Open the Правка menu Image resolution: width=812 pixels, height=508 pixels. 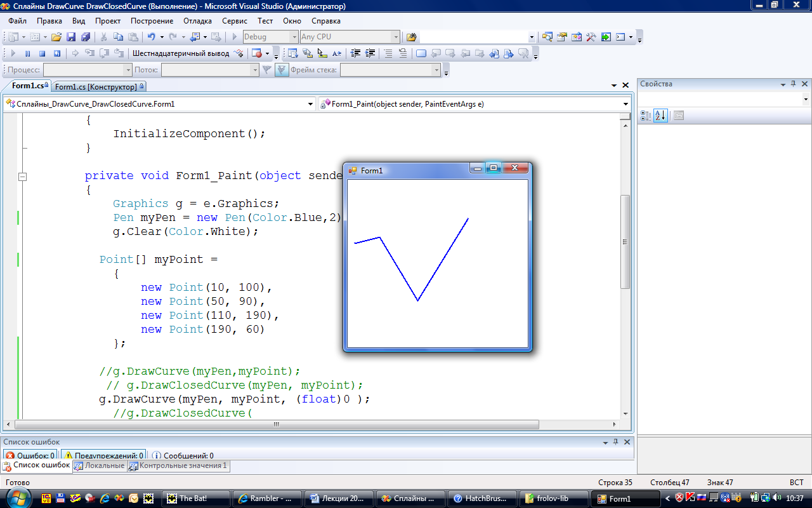pos(49,20)
